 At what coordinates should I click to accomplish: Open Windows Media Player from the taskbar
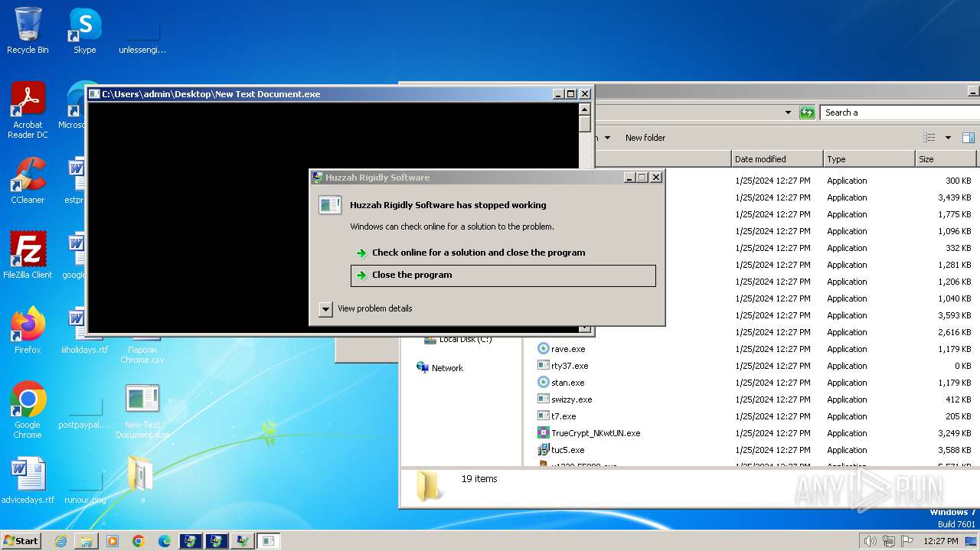click(113, 541)
